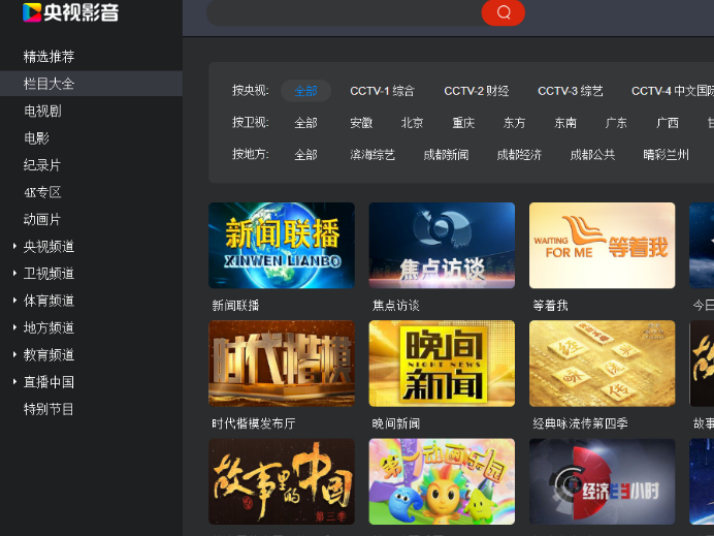Open 新闻联播 thumbnail
714x536 pixels.
tap(281, 245)
